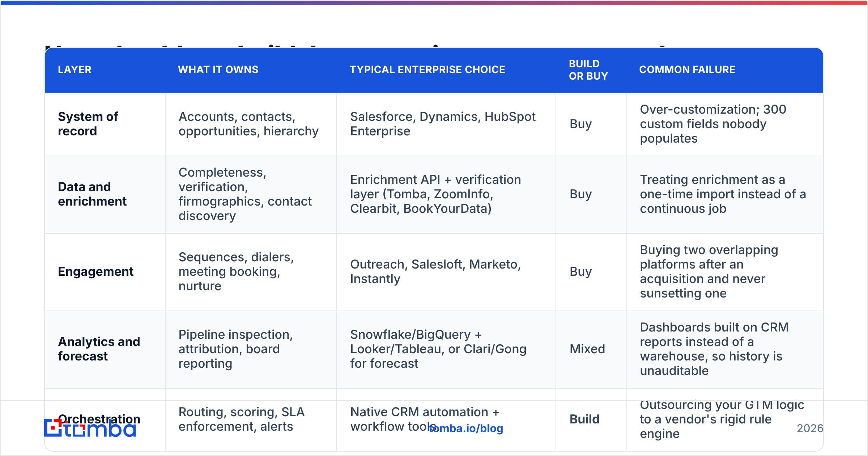The width and height of the screenshot is (868, 456).
Task: Select the Engagement layer cell
Action: pyautogui.click(x=105, y=272)
